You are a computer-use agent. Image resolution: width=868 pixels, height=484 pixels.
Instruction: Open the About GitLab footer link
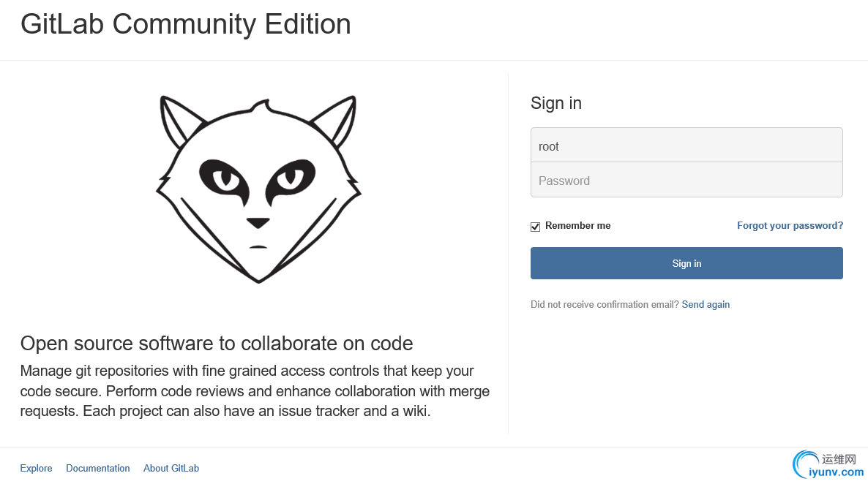(x=171, y=469)
